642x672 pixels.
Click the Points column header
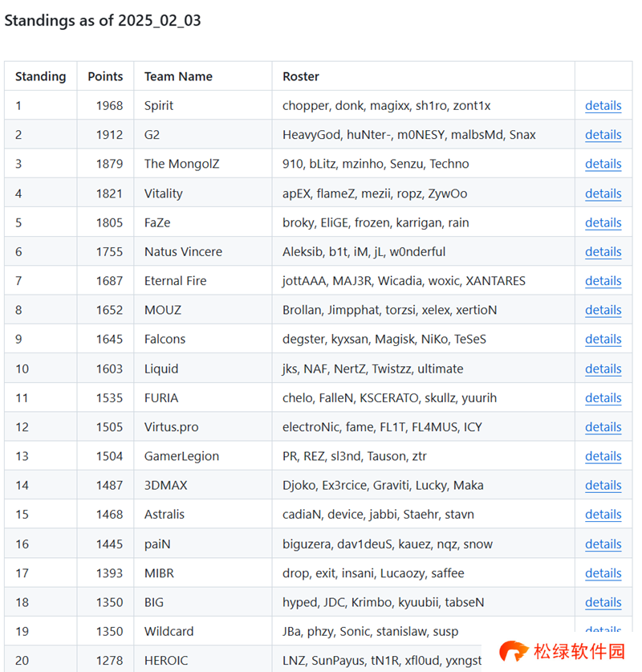coord(105,76)
